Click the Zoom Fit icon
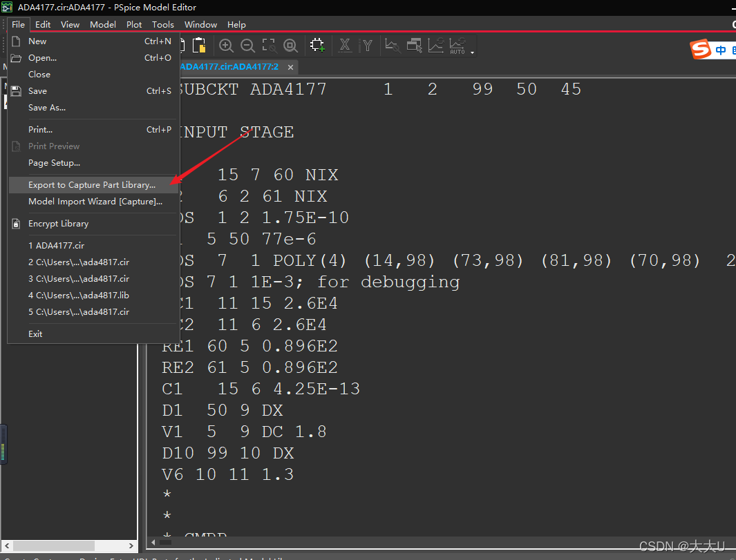Viewport: 736px width, 560px height. tap(290, 46)
